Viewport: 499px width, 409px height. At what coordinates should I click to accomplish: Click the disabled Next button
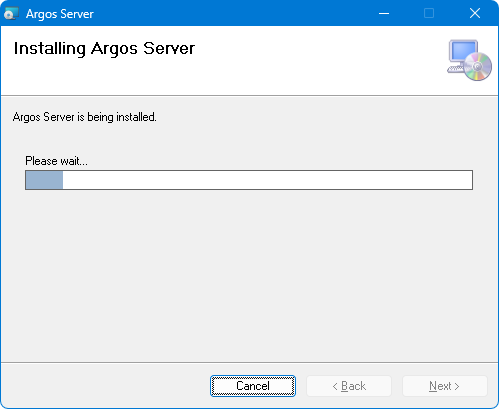coord(445,386)
